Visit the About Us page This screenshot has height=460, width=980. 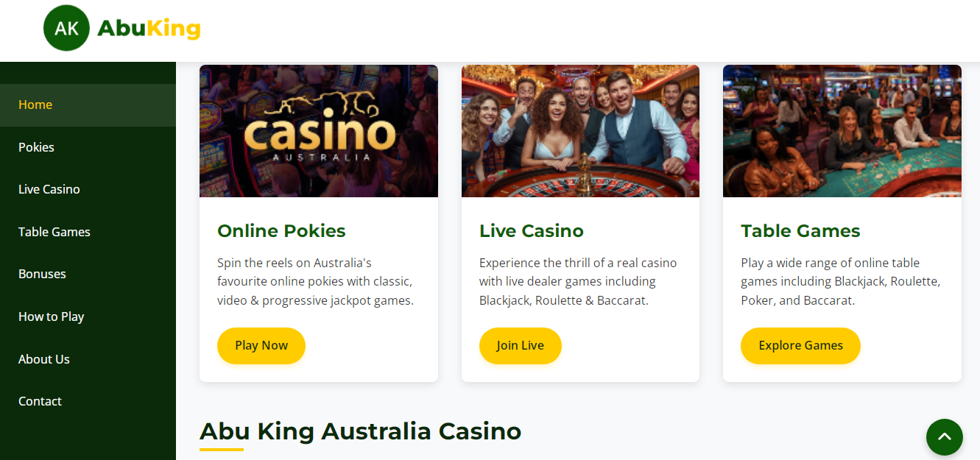tap(44, 359)
